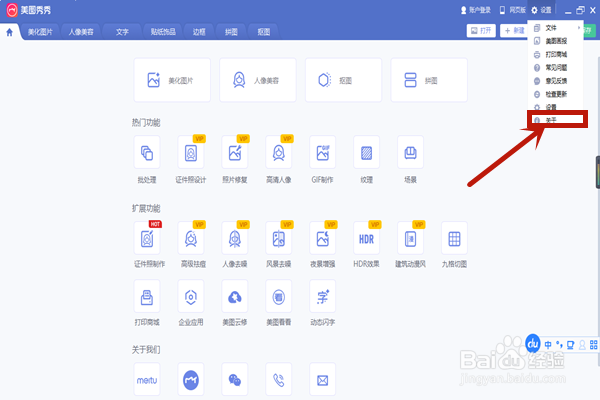Viewport: 600px width, 400px height.
Task: Choose 意见反馈 from the dropdown menu
Action: [556, 81]
